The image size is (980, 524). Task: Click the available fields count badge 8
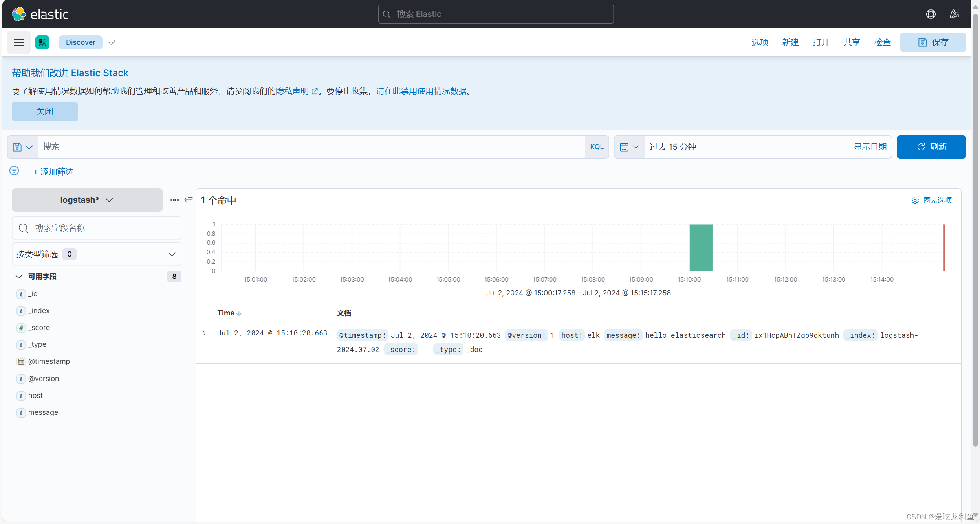[174, 277]
